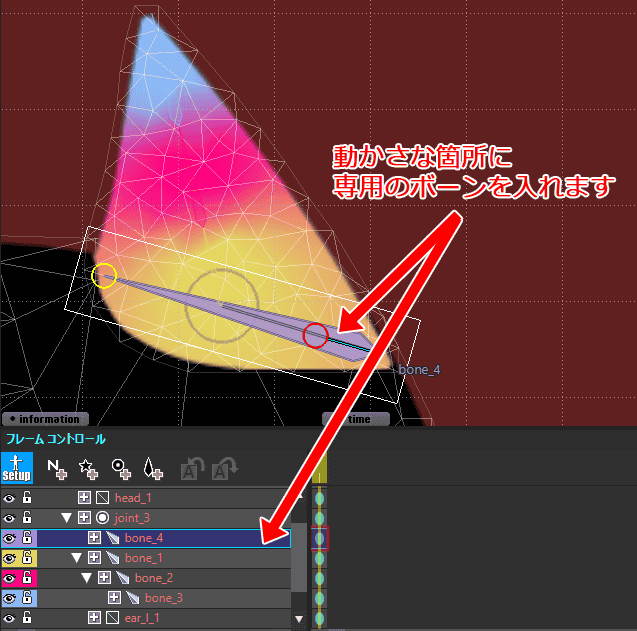Image resolution: width=637 pixels, height=631 pixels.
Task: Expand bone_1 attributes plus box
Action: (94, 558)
